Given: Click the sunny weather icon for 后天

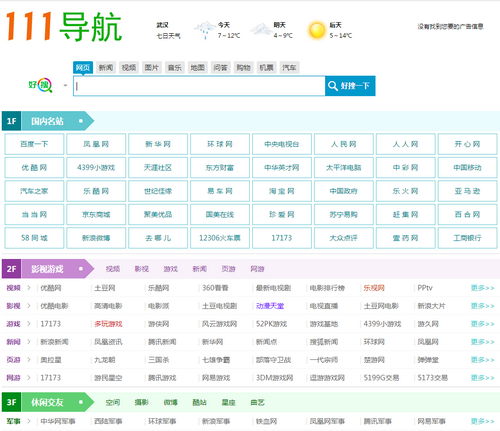Looking at the screenshot, I should pos(316,30).
